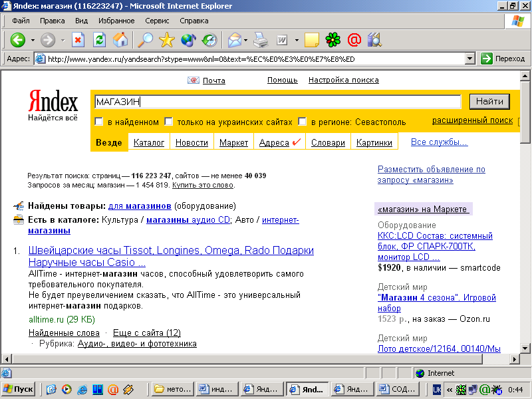Expand the Mail button dropdown arrow
532x399 pixels.
[245, 41]
